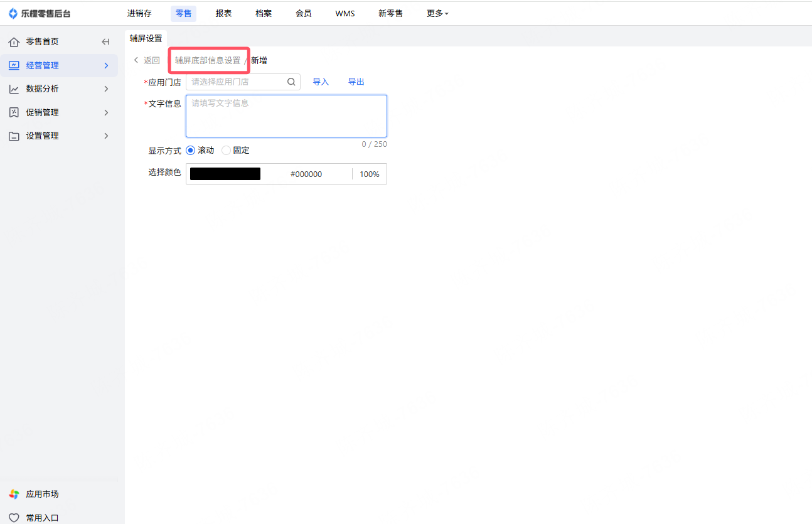Click the 100% opacity value

click(x=370, y=174)
